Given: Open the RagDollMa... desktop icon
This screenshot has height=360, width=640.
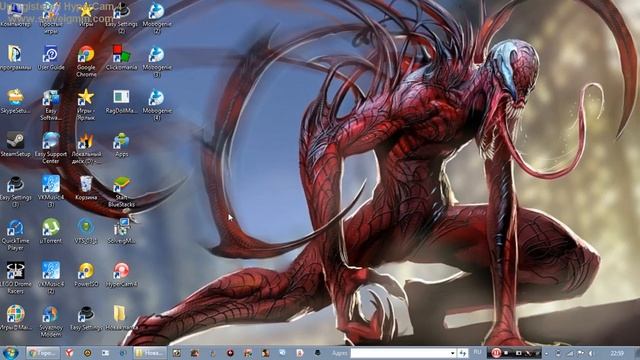Looking at the screenshot, I should click(121, 101).
